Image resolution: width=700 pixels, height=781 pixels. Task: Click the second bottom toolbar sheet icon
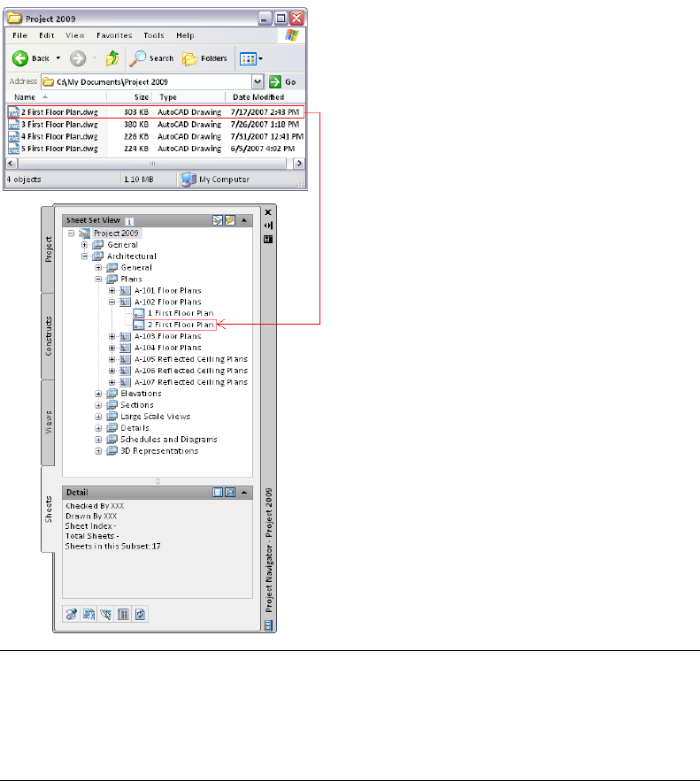click(x=89, y=614)
